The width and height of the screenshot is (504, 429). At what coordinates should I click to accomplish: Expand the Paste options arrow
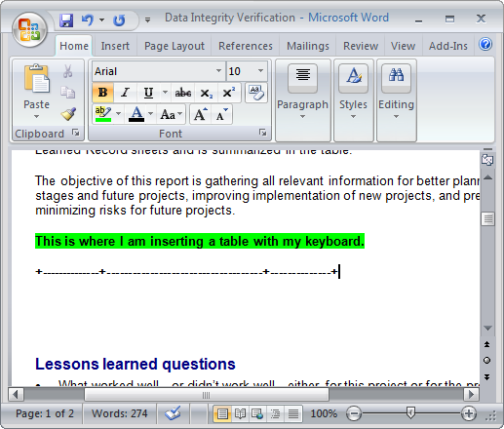[36, 116]
